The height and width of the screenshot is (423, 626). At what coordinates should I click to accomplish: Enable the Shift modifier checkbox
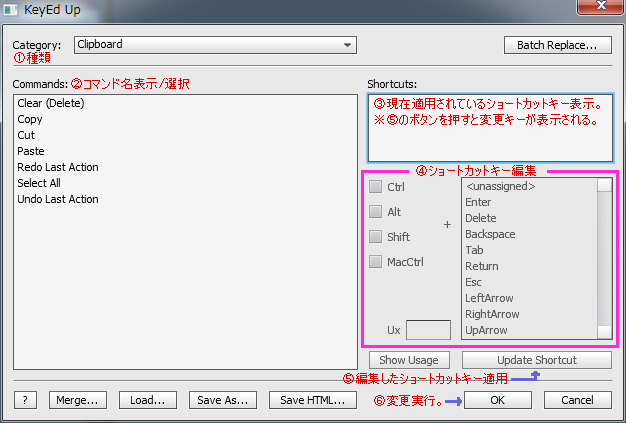pos(375,237)
